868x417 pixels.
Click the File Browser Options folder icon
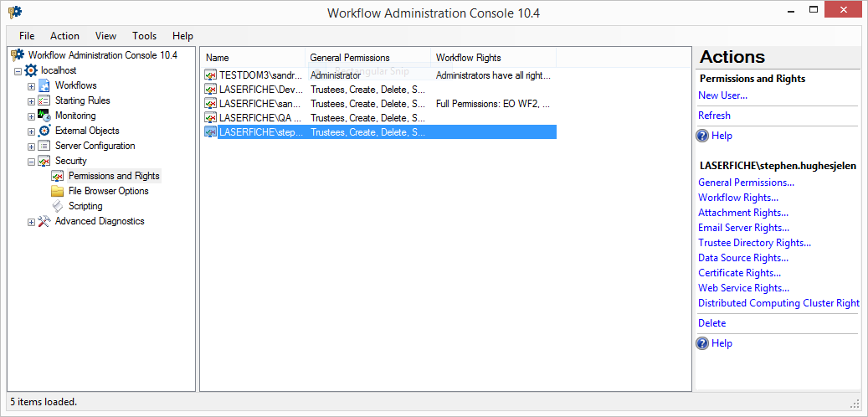coord(58,191)
